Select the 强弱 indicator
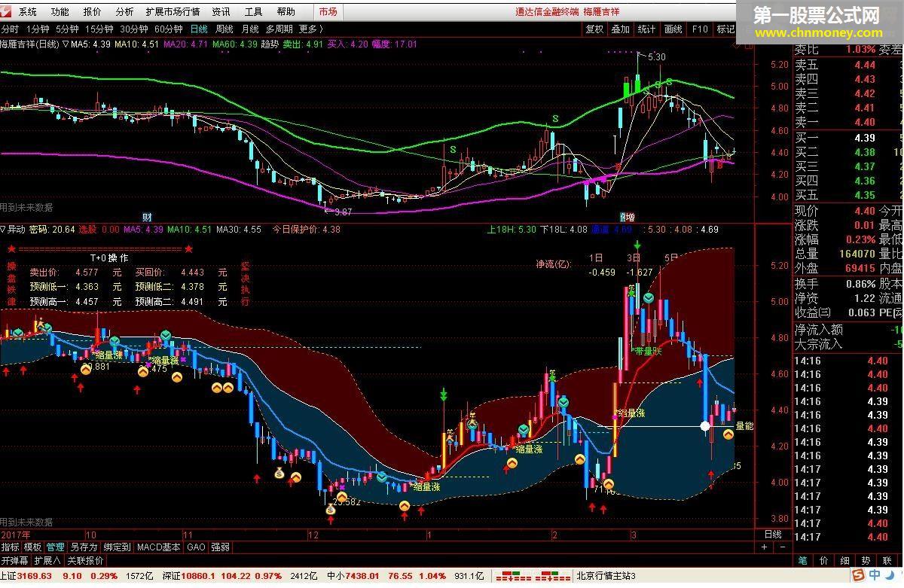The width and height of the screenshot is (904, 588). pyautogui.click(x=220, y=547)
